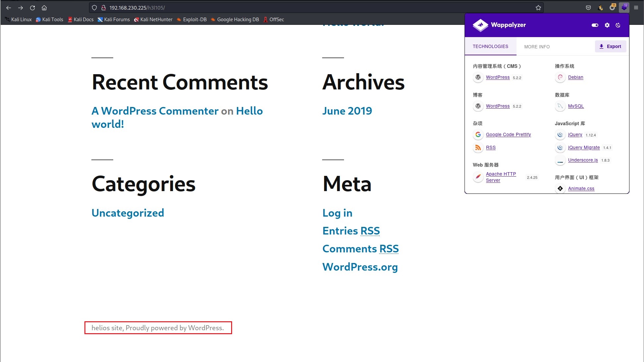Open the OffSec bookmark
The width and height of the screenshot is (644, 362).
(x=273, y=20)
